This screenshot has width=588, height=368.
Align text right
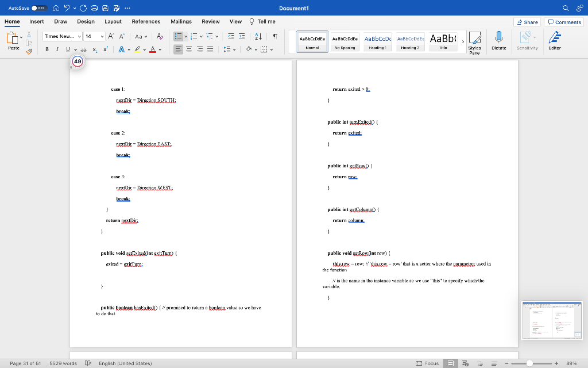199,49
